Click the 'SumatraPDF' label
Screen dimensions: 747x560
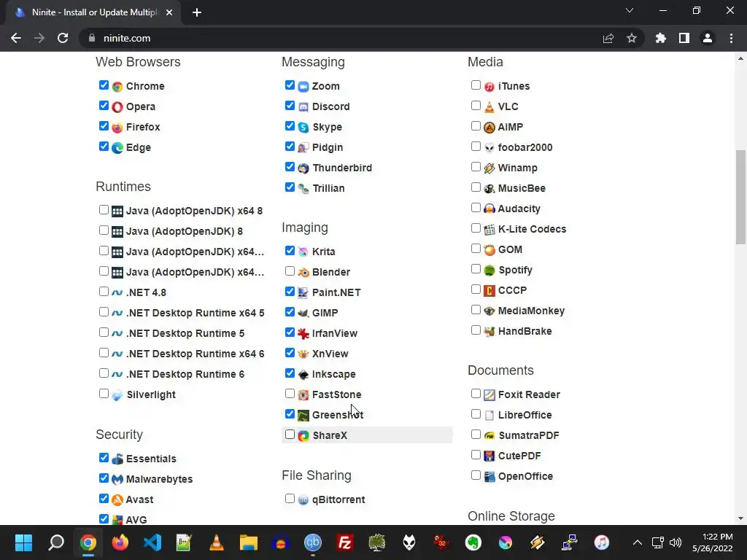coord(529,436)
